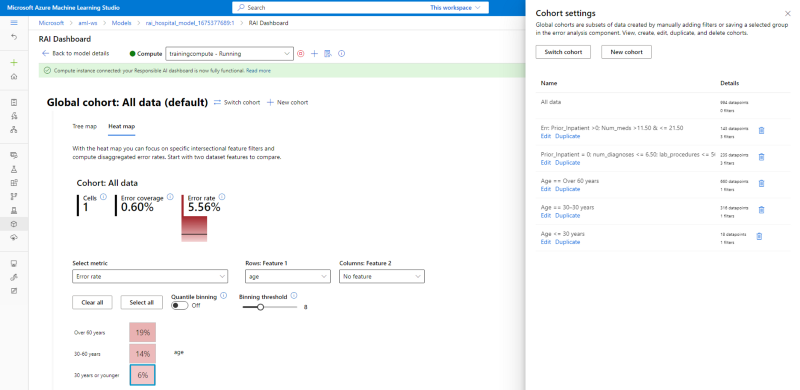Click the red error rate bar chart
The height and width of the screenshot is (390, 800).
point(194,228)
